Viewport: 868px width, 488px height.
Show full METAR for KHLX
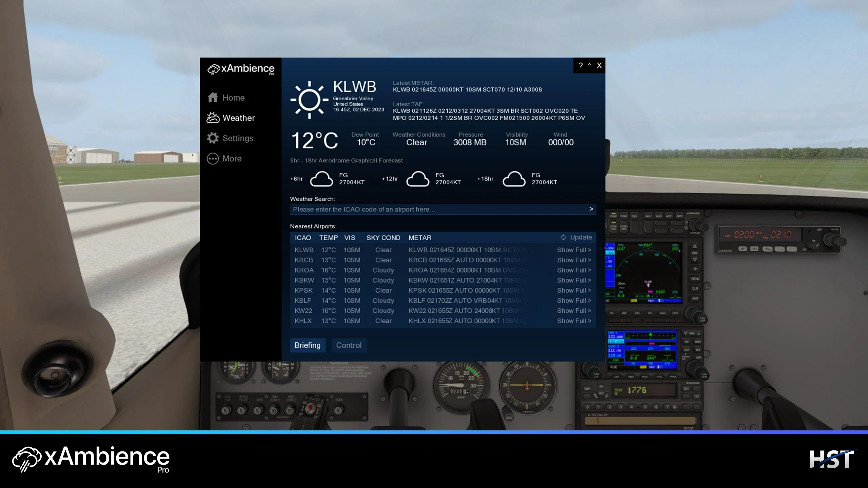[x=574, y=321]
